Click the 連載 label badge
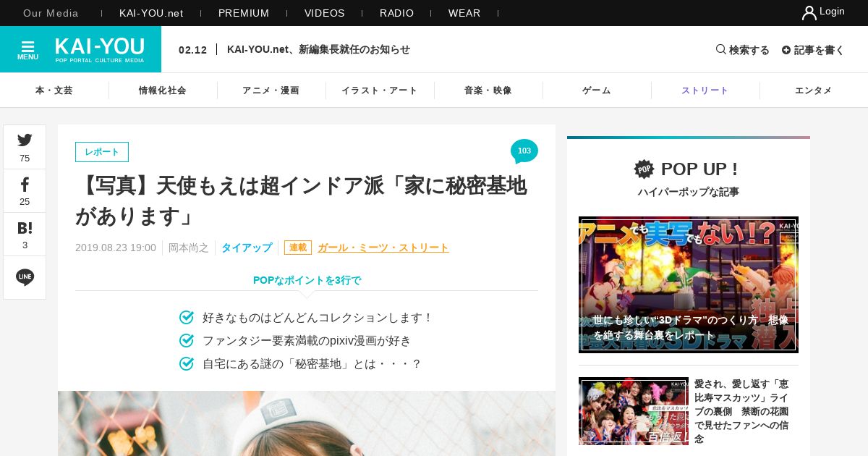This screenshot has width=868, height=456. [298, 248]
